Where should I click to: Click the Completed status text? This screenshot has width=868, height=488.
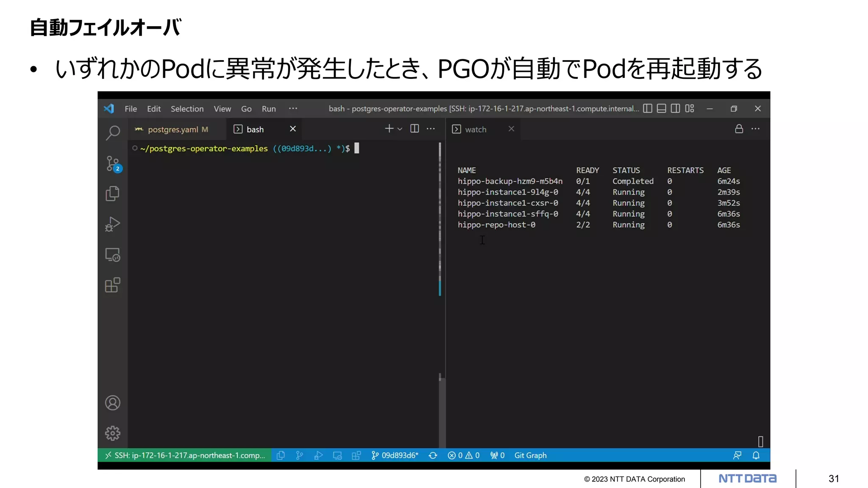pos(633,181)
